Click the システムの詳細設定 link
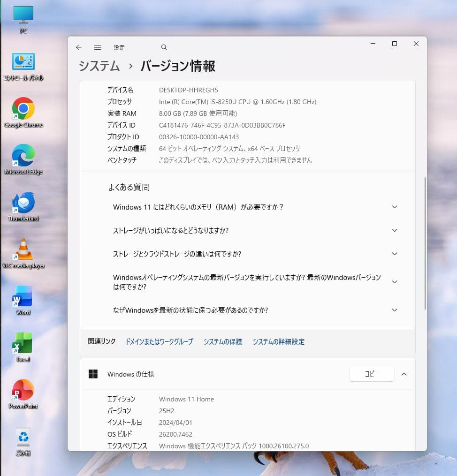This screenshot has height=476, width=457. [279, 342]
